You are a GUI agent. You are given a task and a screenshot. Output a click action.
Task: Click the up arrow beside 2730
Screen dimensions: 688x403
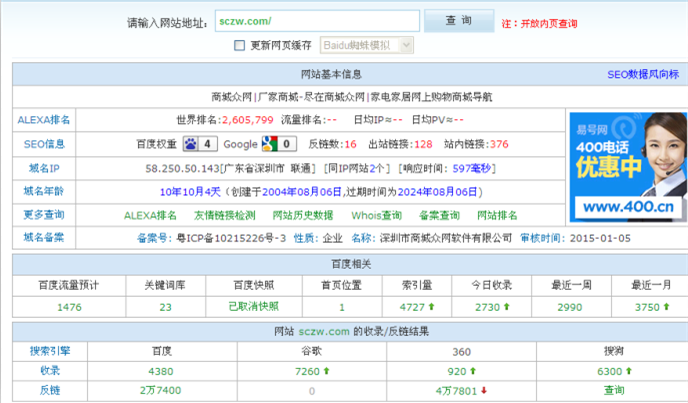click(507, 307)
